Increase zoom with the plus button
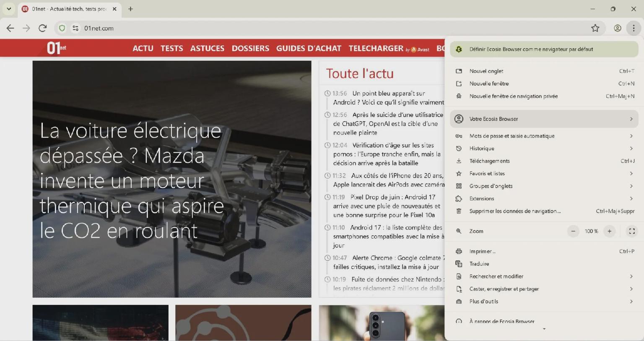This screenshot has width=644, height=341. click(x=610, y=231)
